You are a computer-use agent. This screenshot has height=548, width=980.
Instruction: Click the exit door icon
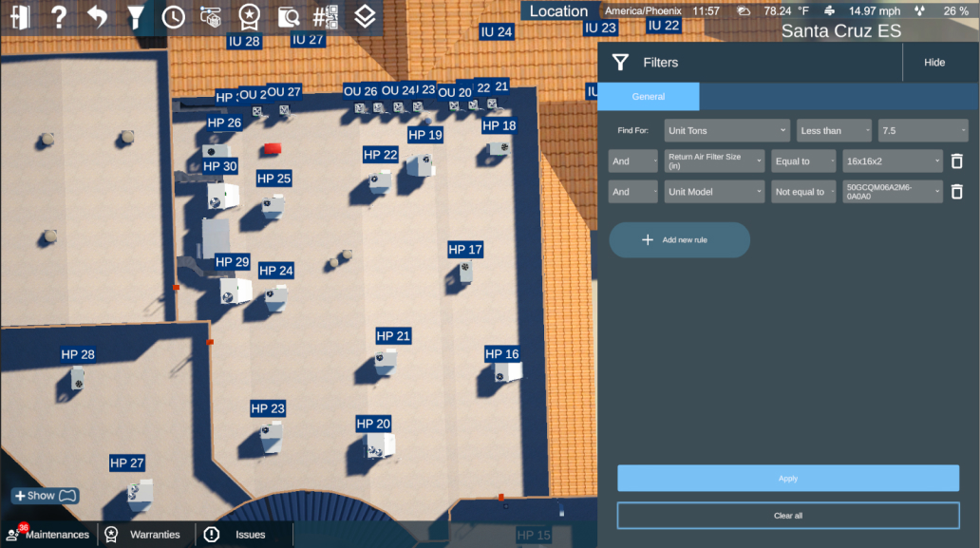coord(20,16)
